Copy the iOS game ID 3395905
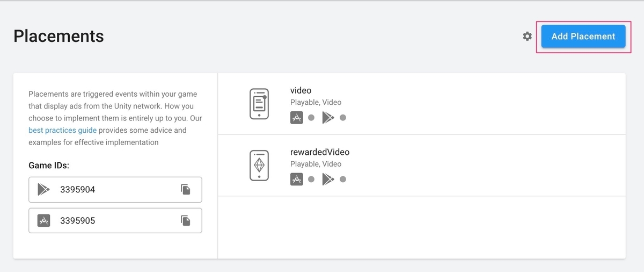Image resolution: width=644 pixels, height=272 pixels. tap(186, 220)
